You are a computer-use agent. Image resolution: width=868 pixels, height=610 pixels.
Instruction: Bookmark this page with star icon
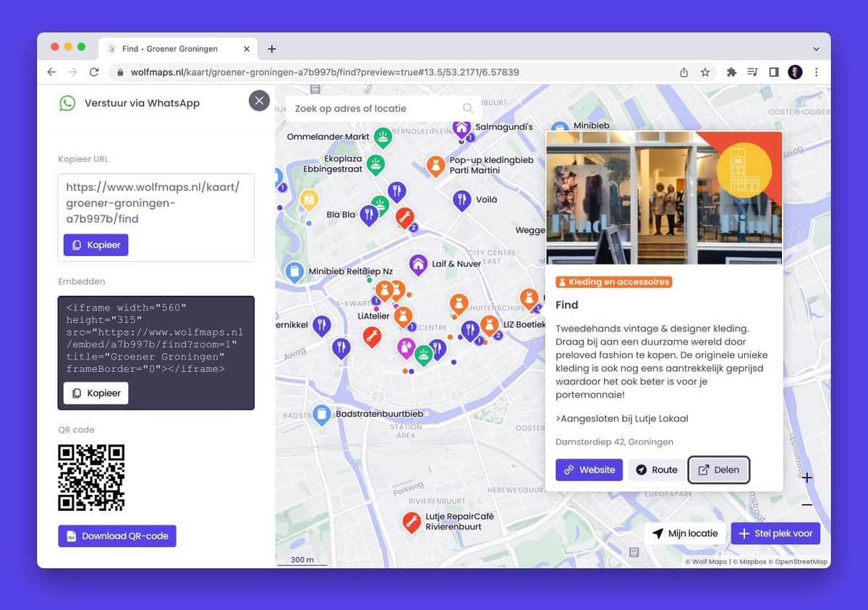705,72
